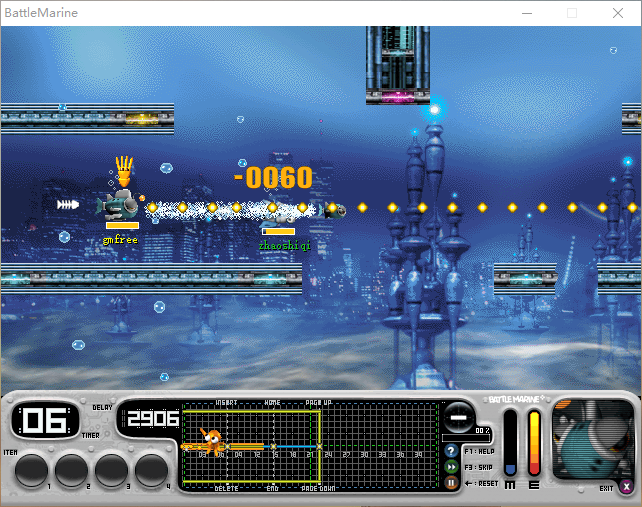Screen dimensions: 642x507
Task: Click the 2906 timer score display
Action: (x=152, y=419)
